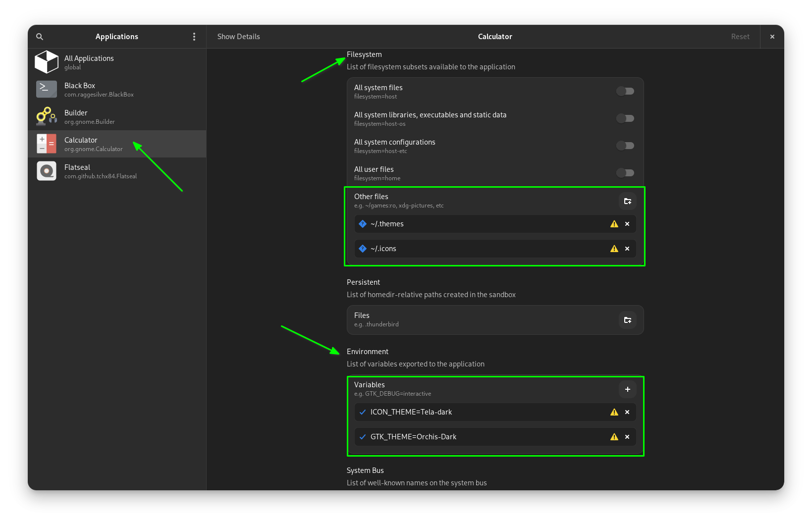Click warning icon on GTK_THEME variable
This screenshot has width=812, height=521.
614,437
